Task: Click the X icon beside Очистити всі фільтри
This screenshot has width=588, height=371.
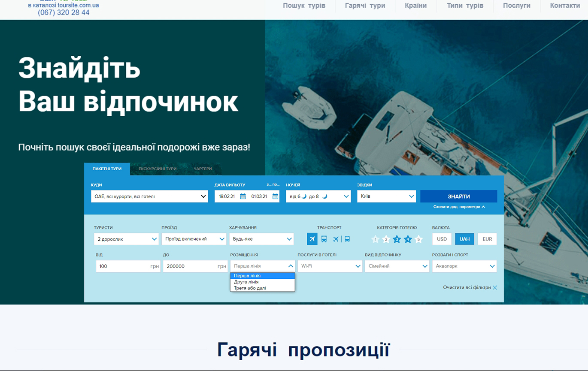Action: pyautogui.click(x=495, y=287)
